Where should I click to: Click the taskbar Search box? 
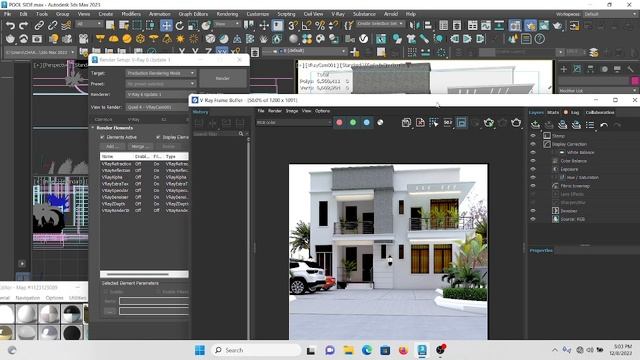(256, 350)
